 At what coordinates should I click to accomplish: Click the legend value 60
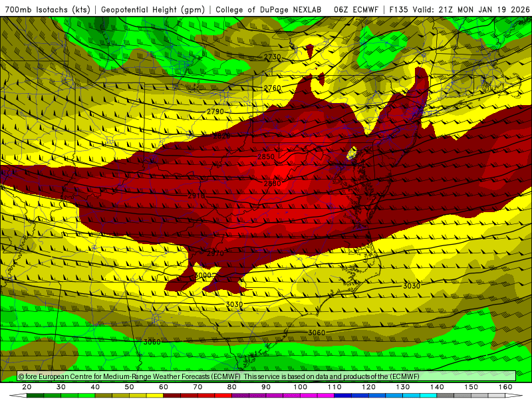tap(164, 387)
